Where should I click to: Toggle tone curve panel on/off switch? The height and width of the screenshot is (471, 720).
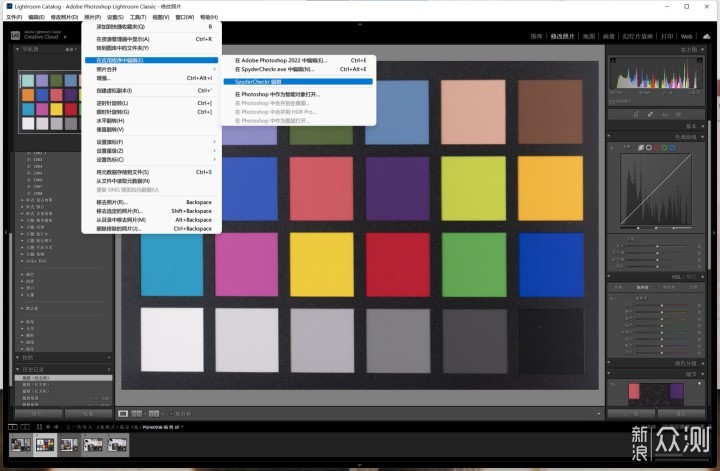pyautogui.click(x=609, y=136)
